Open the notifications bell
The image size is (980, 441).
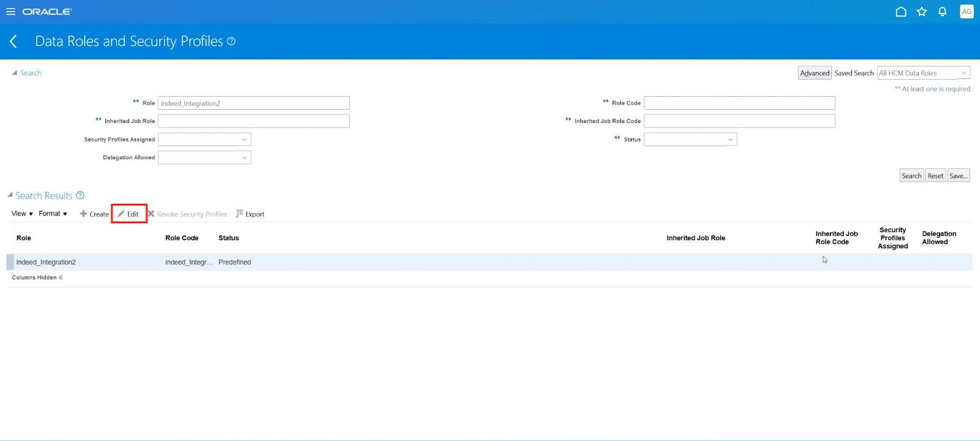943,12
